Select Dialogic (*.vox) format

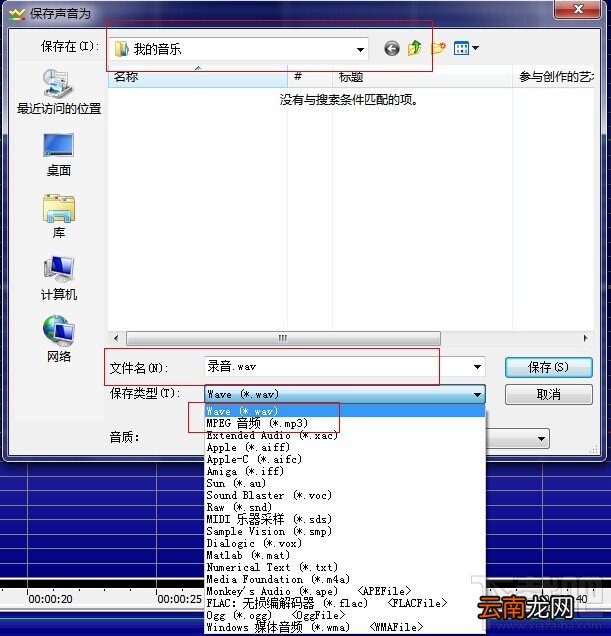click(x=345, y=543)
